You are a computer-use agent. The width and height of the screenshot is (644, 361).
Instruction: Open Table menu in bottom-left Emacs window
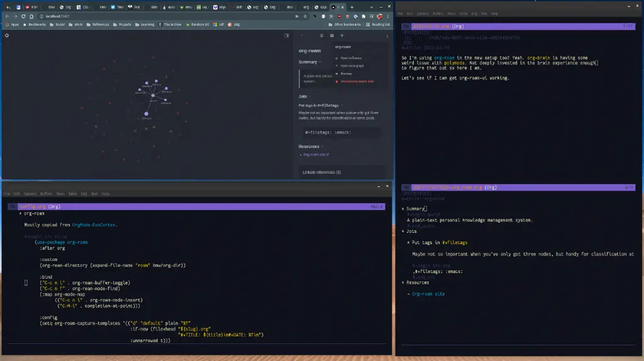(73, 194)
